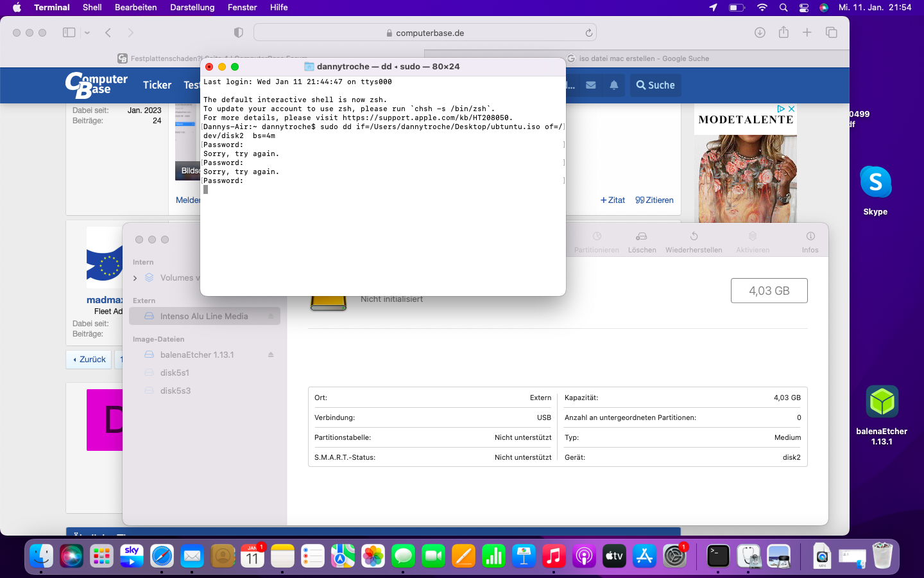Open Finder from the Dock
The height and width of the screenshot is (578, 924).
(41, 556)
